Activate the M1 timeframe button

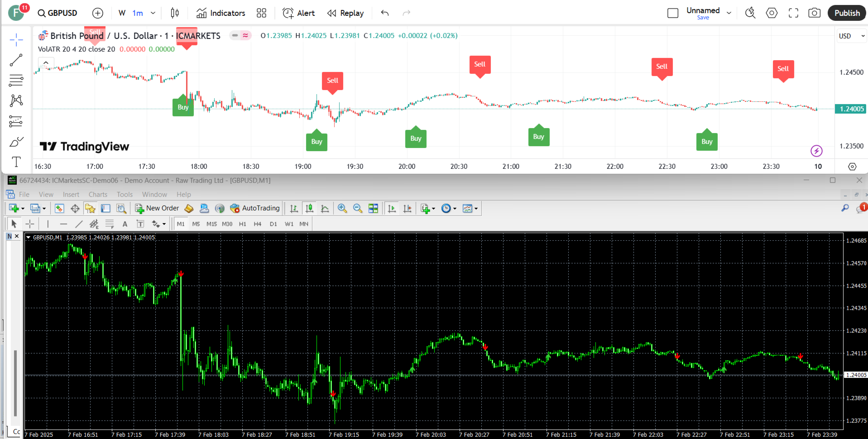pyautogui.click(x=181, y=224)
